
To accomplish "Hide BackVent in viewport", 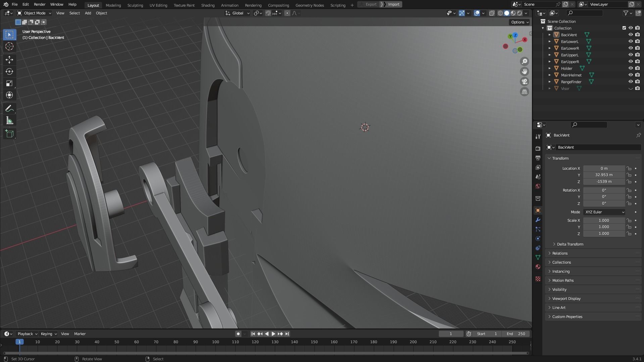I will coord(631,35).
